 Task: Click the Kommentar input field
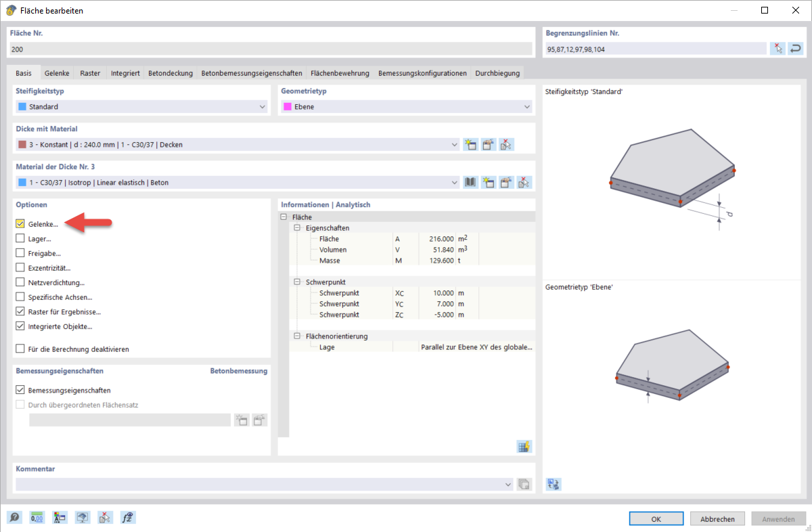pos(264,484)
